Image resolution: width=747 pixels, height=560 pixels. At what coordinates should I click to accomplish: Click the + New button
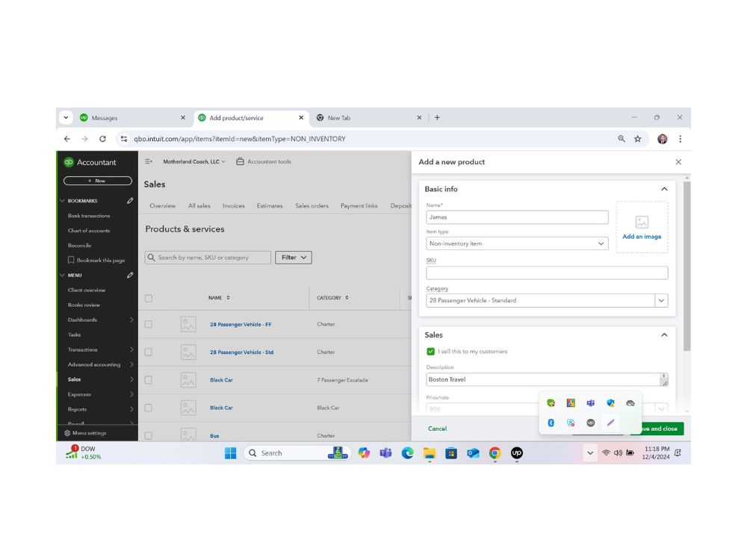coord(98,181)
